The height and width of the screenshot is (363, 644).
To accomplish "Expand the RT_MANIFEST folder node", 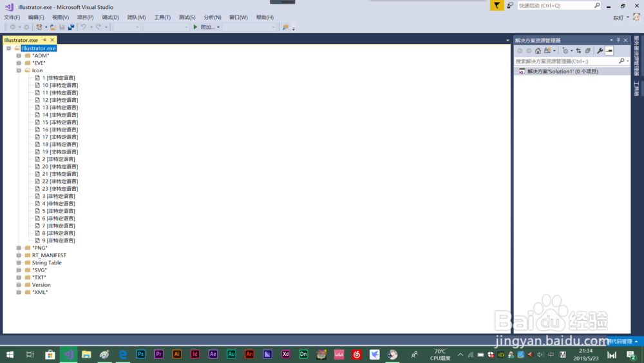I will click(19, 255).
